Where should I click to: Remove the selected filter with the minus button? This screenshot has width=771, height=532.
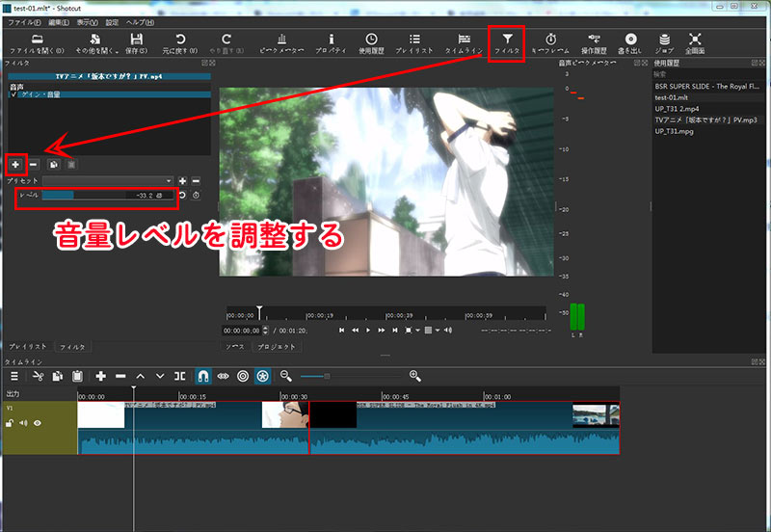coord(34,165)
